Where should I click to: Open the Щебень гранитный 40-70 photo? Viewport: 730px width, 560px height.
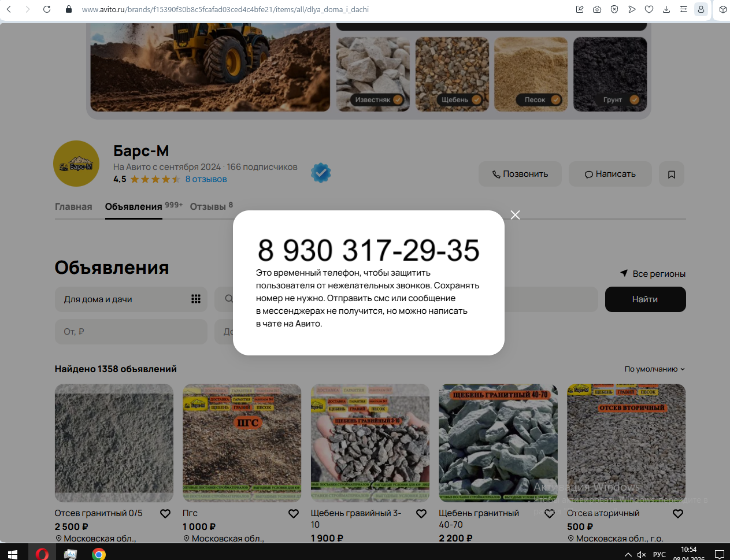click(498, 443)
